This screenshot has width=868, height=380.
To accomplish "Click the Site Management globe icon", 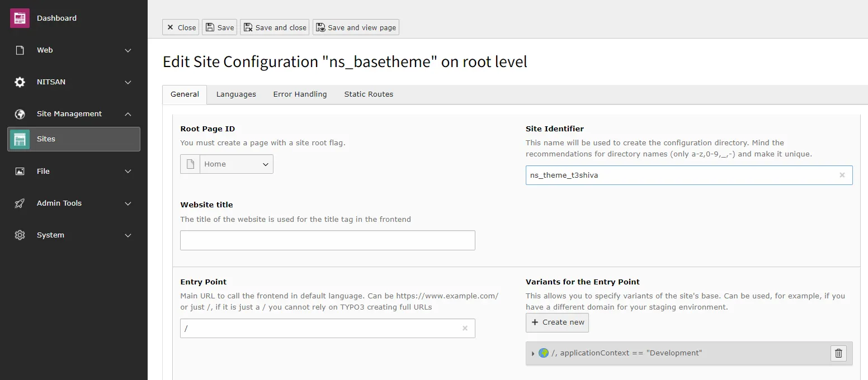I will (20, 114).
